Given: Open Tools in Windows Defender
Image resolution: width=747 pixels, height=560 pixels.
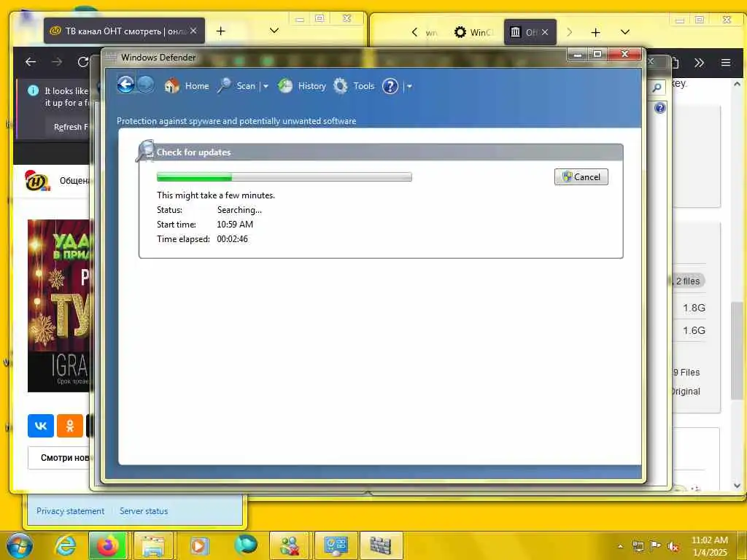Looking at the screenshot, I should click(x=363, y=86).
